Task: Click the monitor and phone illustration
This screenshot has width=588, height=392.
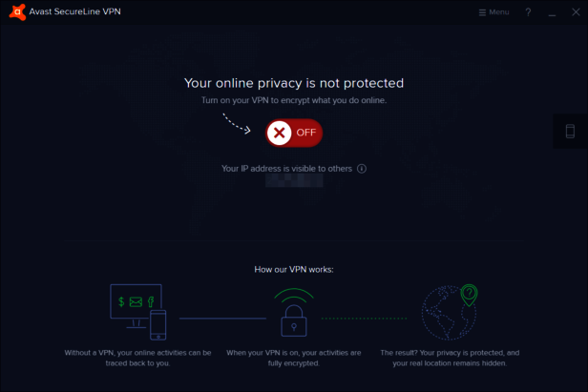Action: tap(137, 311)
